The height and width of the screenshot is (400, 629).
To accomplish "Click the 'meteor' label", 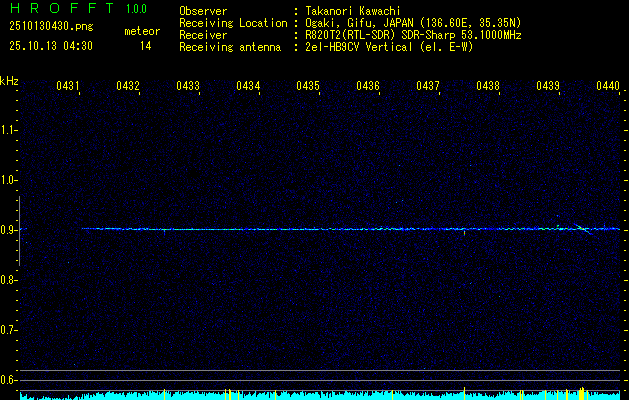I will click(142, 31).
